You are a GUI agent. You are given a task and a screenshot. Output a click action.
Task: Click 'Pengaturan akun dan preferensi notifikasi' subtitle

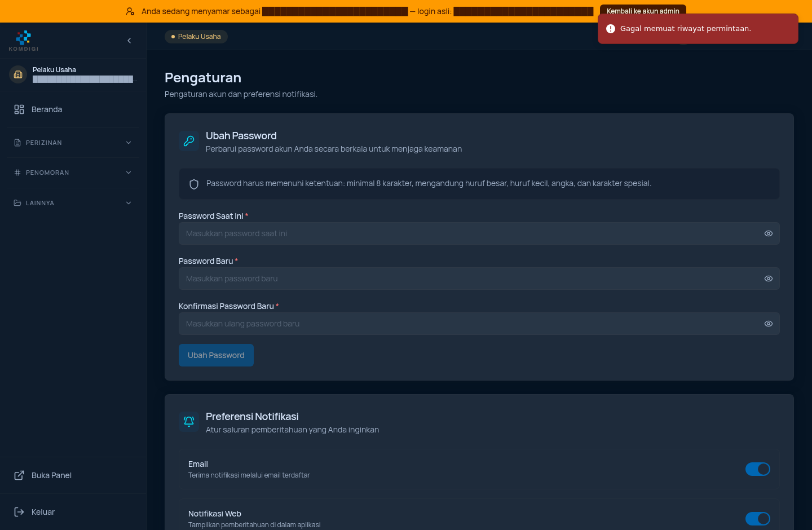tap(241, 94)
